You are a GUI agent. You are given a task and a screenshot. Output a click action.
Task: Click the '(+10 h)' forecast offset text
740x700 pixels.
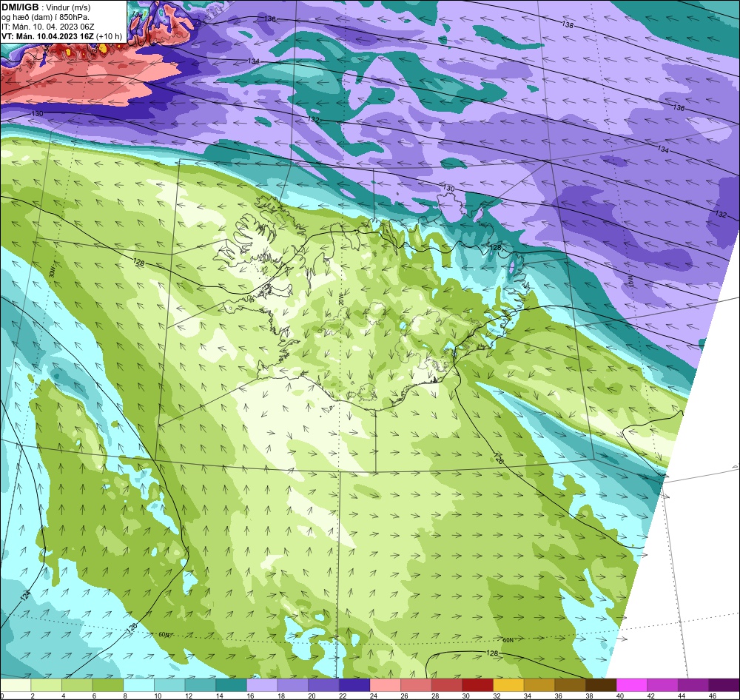[x=109, y=36]
